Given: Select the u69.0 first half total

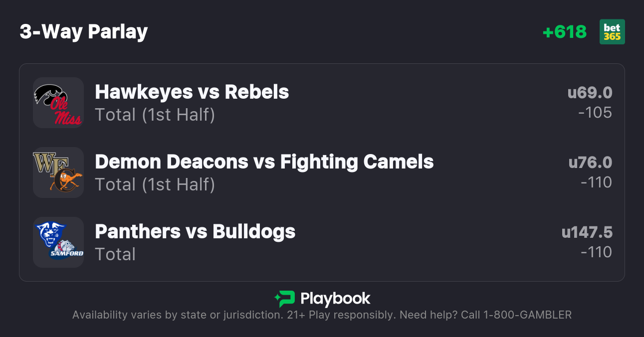Looking at the screenshot, I should [x=590, y=93].
